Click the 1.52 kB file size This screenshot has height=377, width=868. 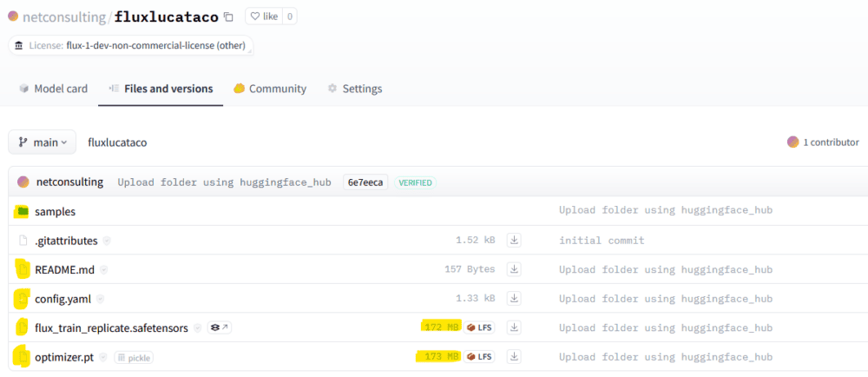(x=475, y=241)
